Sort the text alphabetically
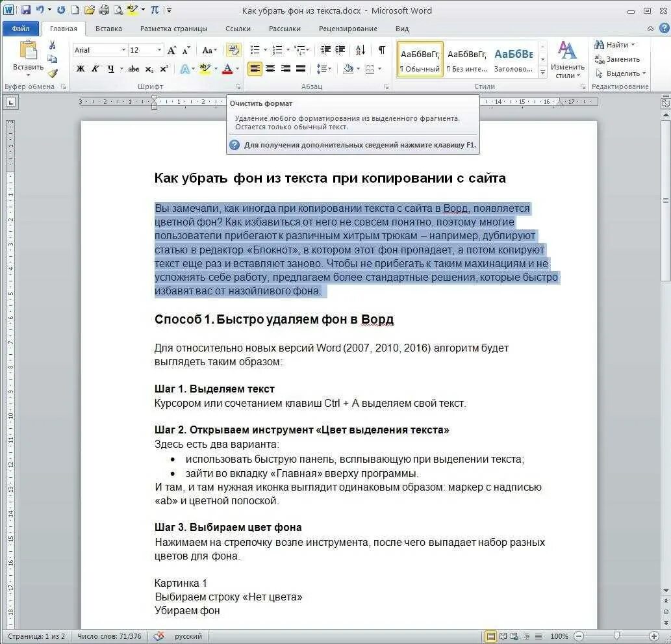 [361, 50]
